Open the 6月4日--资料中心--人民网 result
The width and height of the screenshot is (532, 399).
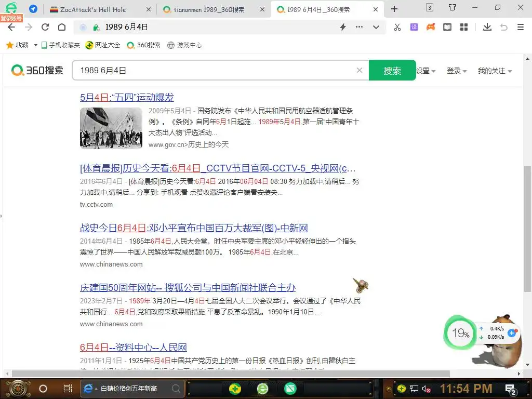click(134, 347)
